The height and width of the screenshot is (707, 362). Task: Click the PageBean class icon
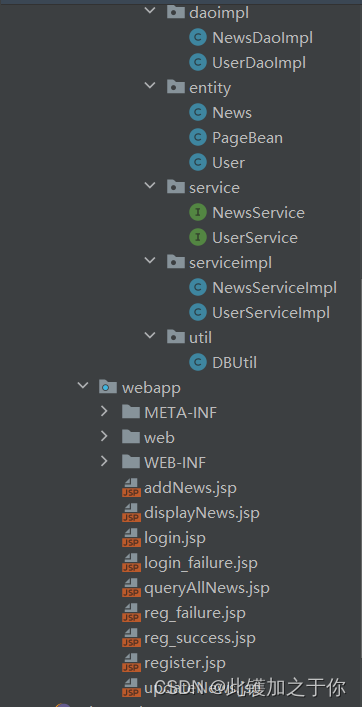tap(198, 138)
